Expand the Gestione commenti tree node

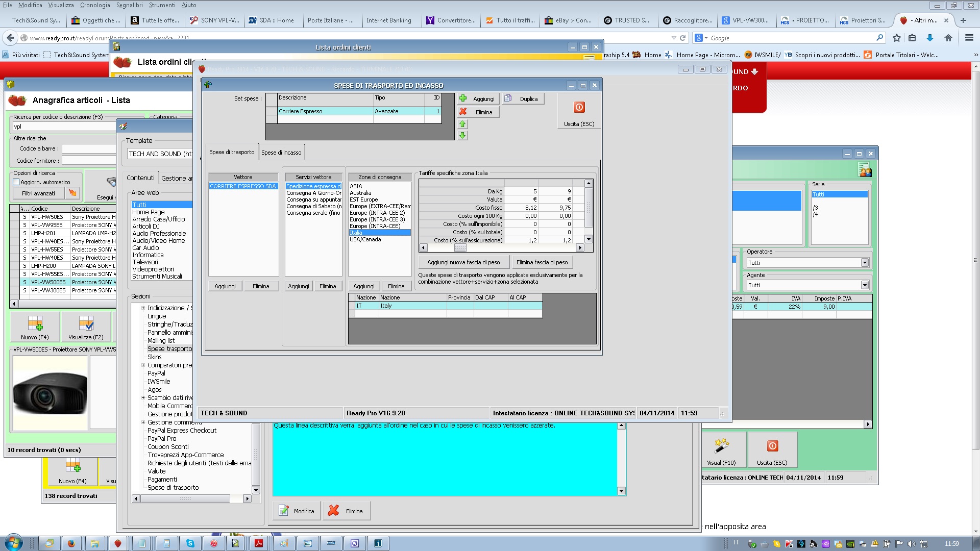[143, 422]
